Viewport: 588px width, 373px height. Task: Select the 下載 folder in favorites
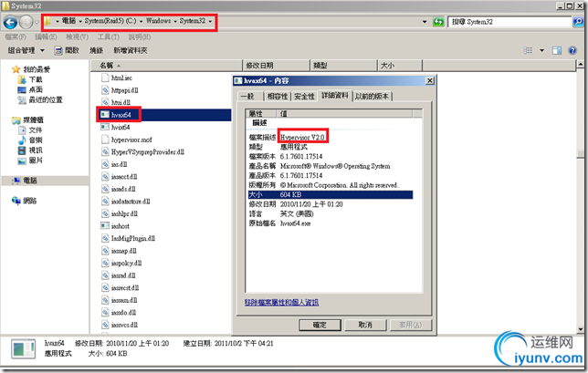[30, 79]
